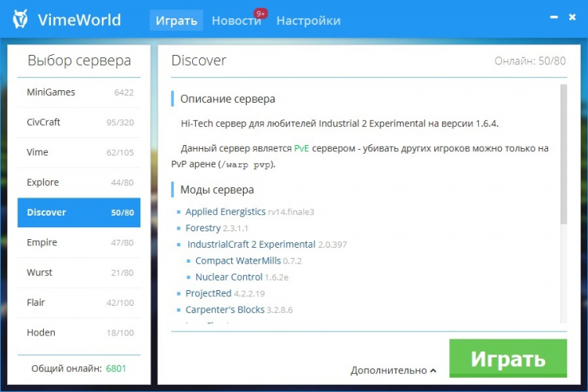Expand the Дополнительно options menu
588x392 pixels.
(x=393, y=369)
